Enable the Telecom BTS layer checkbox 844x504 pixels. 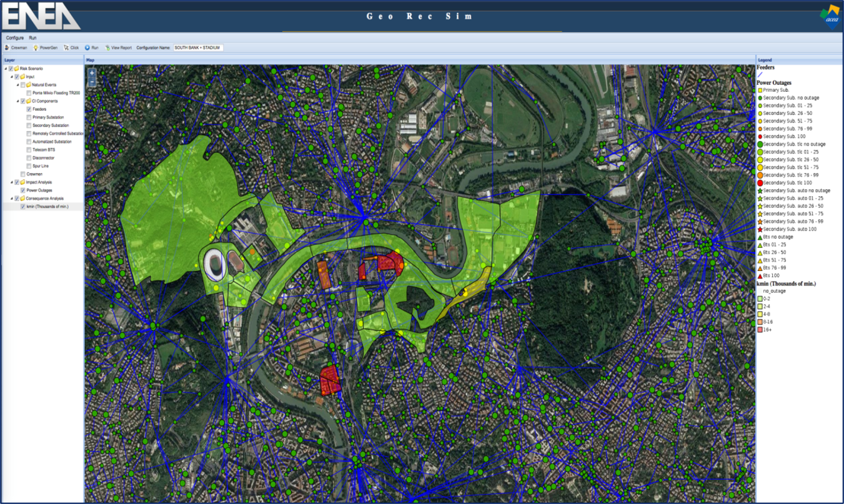(29, 150)
